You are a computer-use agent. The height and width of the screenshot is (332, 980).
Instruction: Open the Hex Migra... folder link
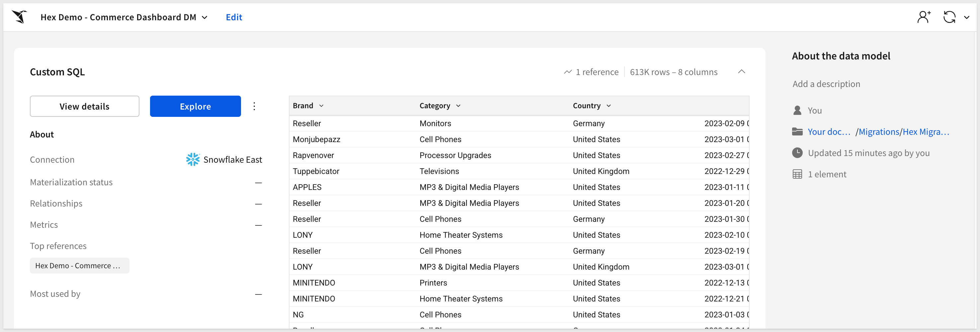(926, 131)
